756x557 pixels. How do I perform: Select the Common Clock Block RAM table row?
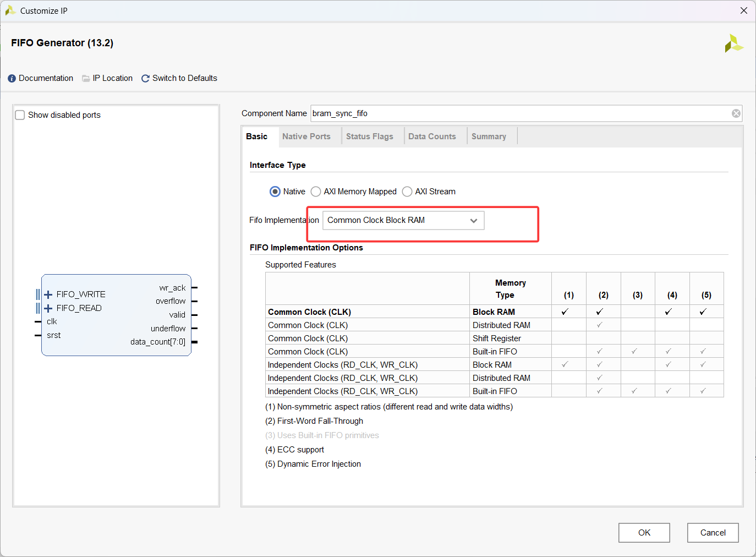click(495, 312)
